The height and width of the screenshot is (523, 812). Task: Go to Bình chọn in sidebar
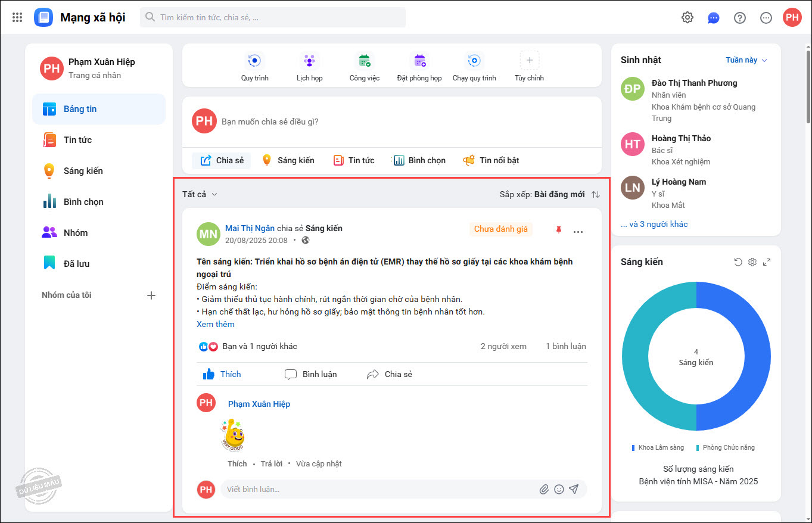coord(99,202)
